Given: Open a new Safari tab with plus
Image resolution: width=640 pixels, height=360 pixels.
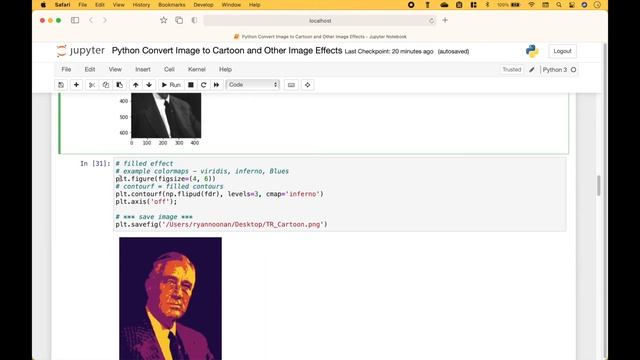Looking at the screenshot, I should [445, 20].
